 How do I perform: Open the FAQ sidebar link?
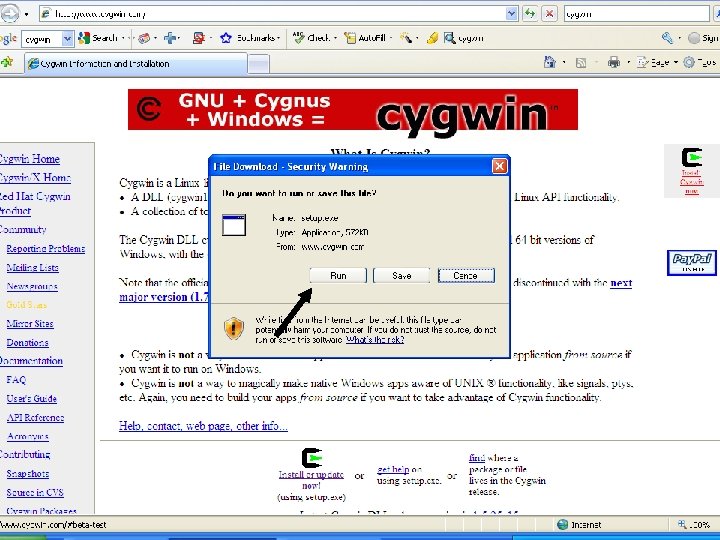(x=16, y=380)
